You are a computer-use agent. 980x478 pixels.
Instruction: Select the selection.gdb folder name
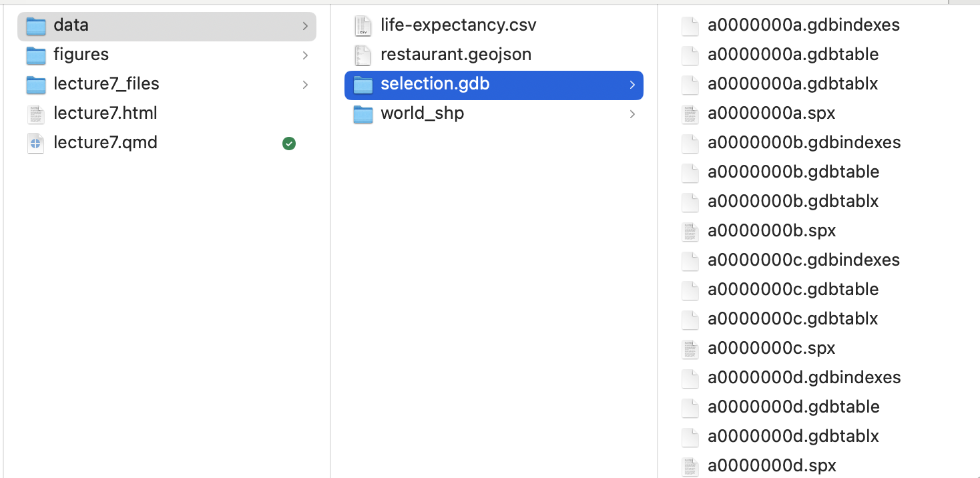[435, 84]
